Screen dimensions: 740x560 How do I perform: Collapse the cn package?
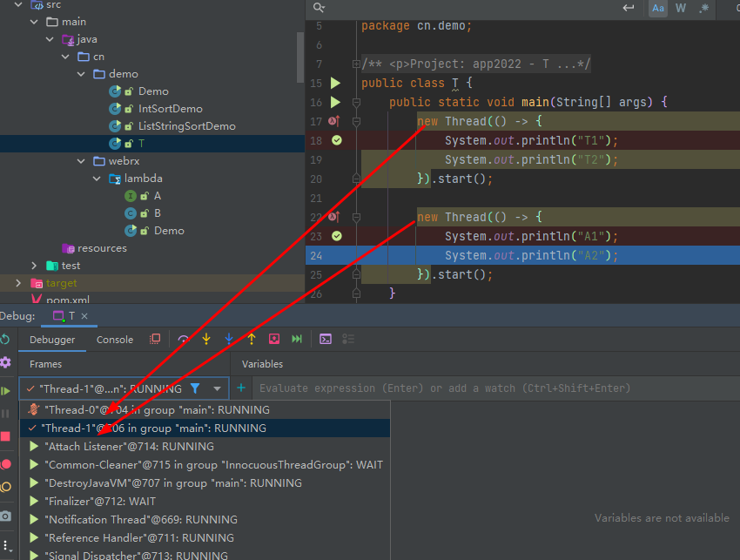pos(65,57)
